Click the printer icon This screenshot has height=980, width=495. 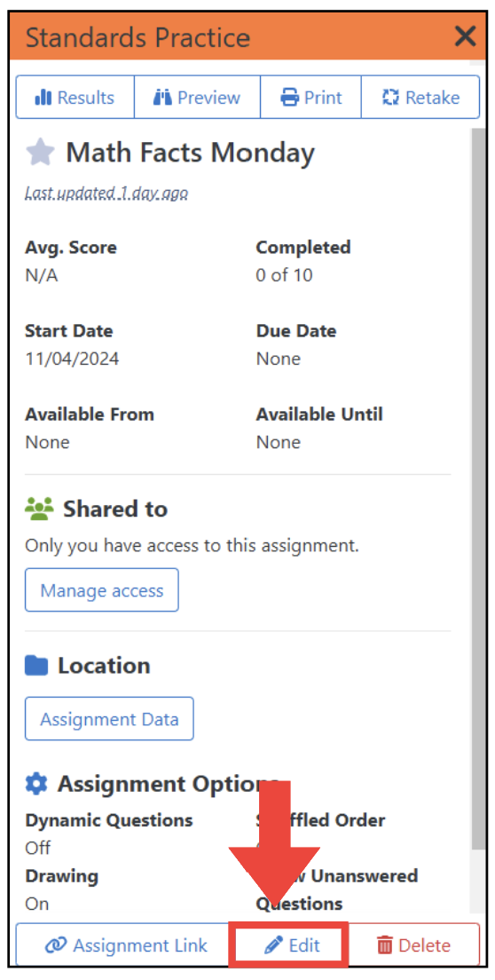pyautogui.click(x=289, y=98)
